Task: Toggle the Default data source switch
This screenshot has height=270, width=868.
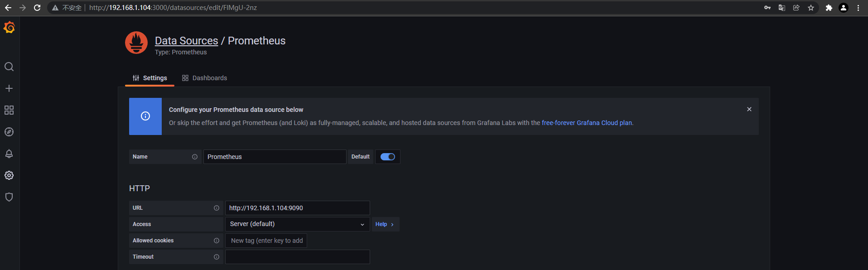Action: pos(388,157)
